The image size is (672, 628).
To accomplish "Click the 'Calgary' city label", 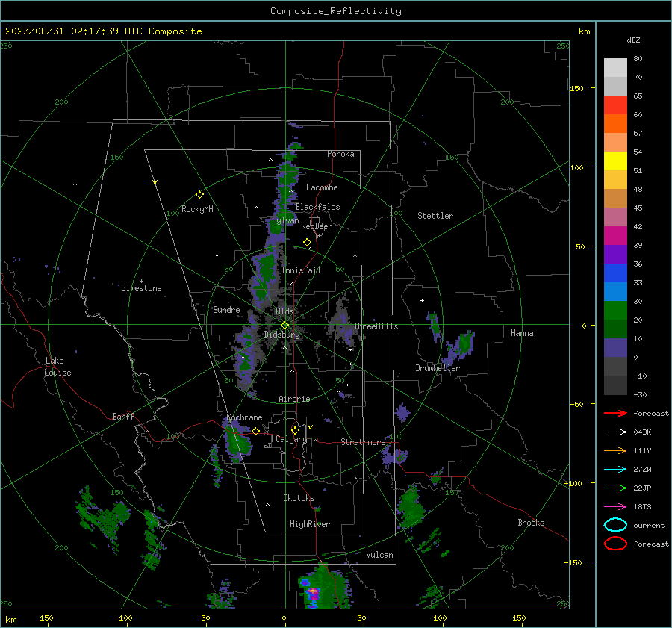I will [x=291, y=439].
